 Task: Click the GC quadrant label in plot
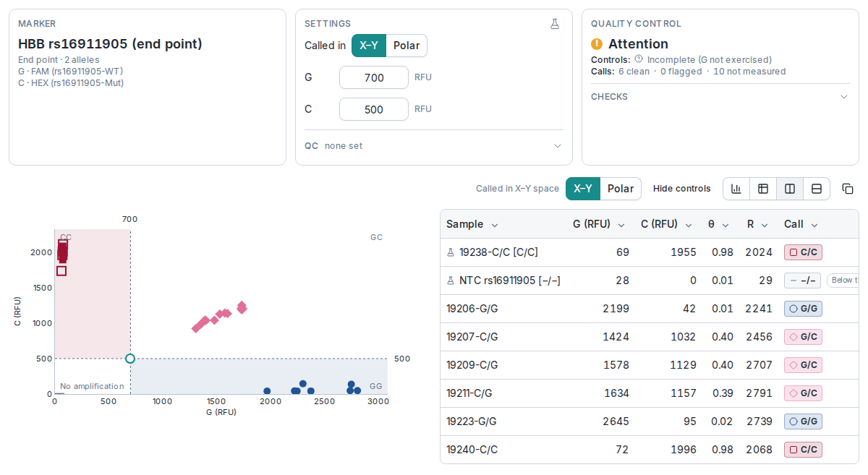pyautogui.click(x=376, y=237)
